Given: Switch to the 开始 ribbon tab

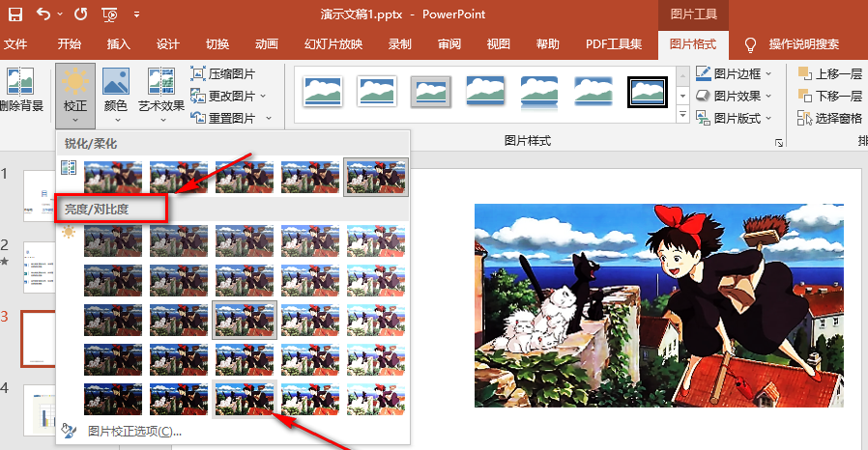Looking at the screenshot, I should pyautogui.click(x=70, y=44).
